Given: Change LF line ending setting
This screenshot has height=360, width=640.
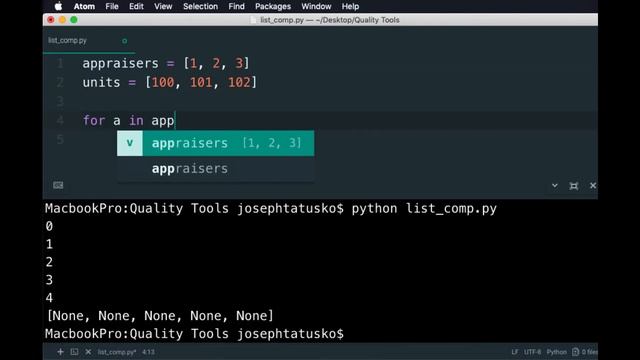Looking at the screenshot, I should (515, 352).
